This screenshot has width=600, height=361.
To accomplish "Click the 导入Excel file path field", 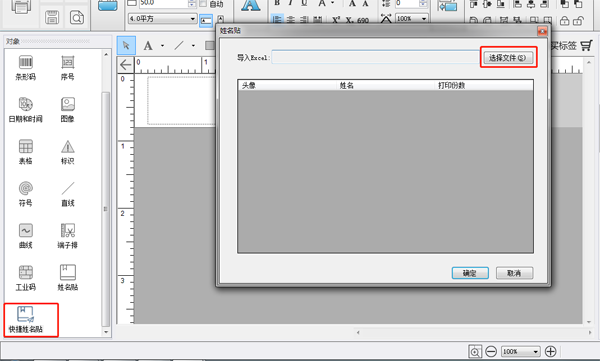I will click(x=375, y=58).
